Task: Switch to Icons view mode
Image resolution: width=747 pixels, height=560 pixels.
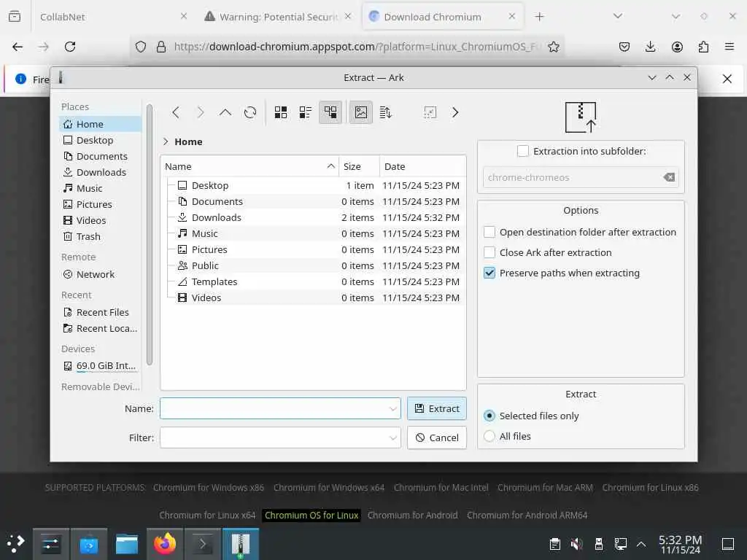Action: (x=281, y=112)
